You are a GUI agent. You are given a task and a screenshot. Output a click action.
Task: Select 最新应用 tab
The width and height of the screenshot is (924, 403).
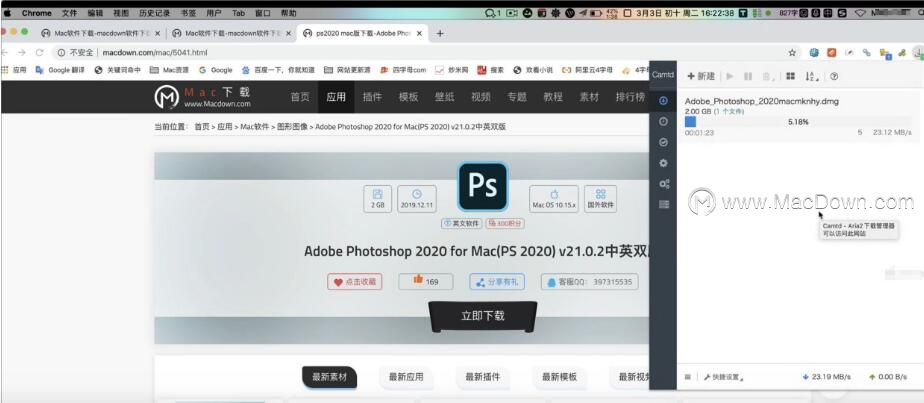click(x=406, y=377)
